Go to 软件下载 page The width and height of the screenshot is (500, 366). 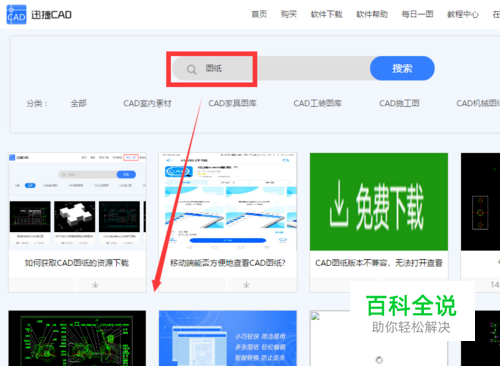326,14
